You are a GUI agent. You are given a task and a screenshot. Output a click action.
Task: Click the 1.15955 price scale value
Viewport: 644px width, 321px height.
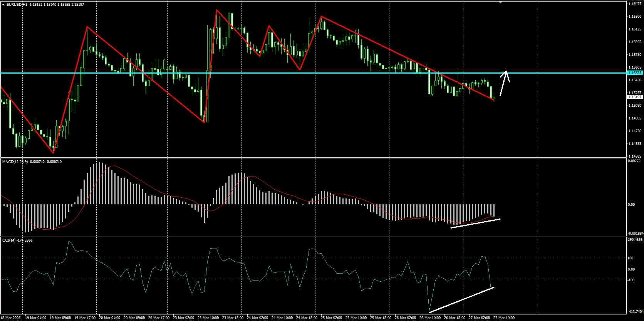[x=636, y=42]
